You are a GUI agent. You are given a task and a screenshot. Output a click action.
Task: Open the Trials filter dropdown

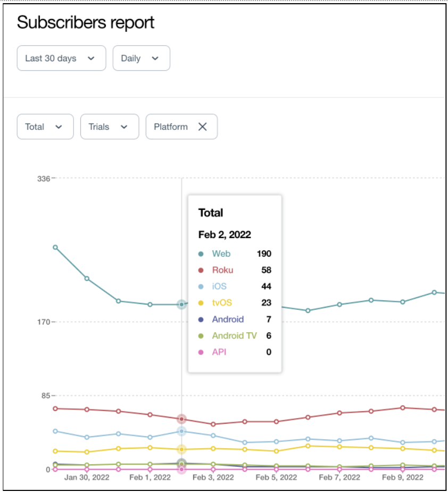point(109,127)
